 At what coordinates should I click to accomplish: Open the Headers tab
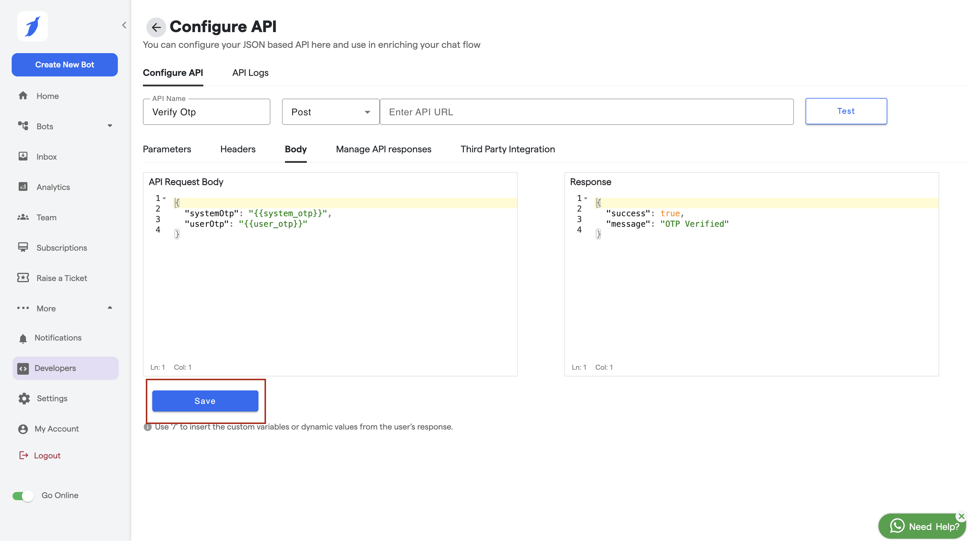pos(238,149)
